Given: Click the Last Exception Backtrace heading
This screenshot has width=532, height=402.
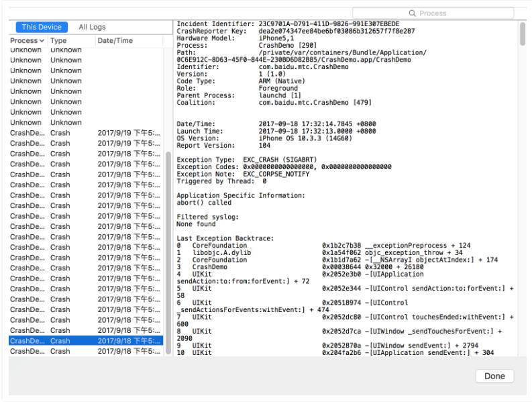Looking at the screenshot, I should tap(225, 238).
